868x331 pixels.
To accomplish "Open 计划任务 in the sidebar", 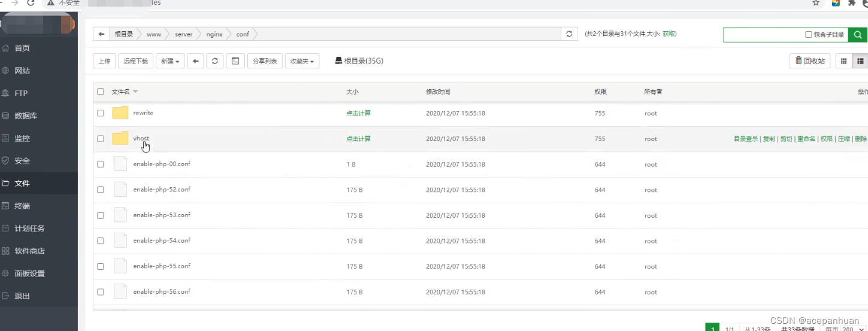I will pyautogui.click(x=29, y=228).
